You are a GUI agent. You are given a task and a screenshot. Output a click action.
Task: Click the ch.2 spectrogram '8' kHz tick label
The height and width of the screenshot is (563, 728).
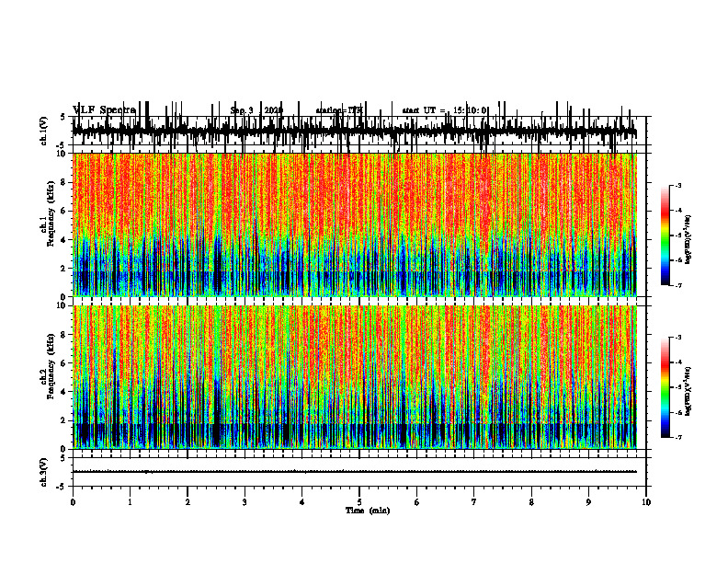[64, 335]
